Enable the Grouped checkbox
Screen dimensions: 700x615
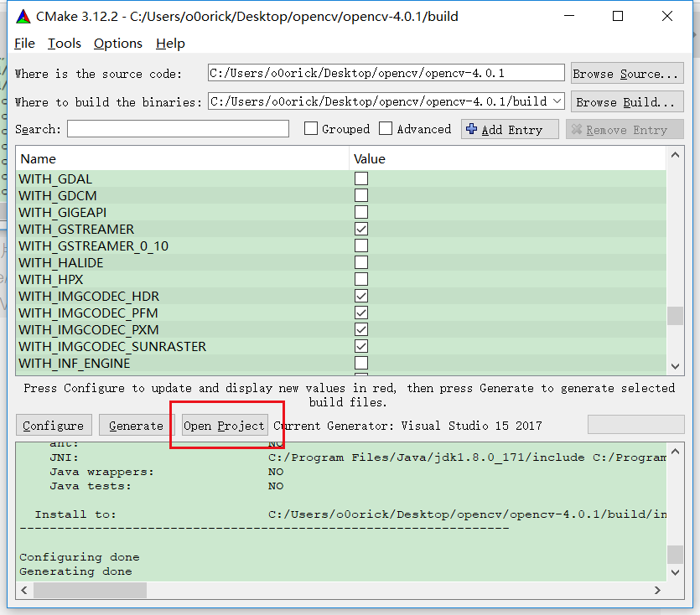(311, 128)
